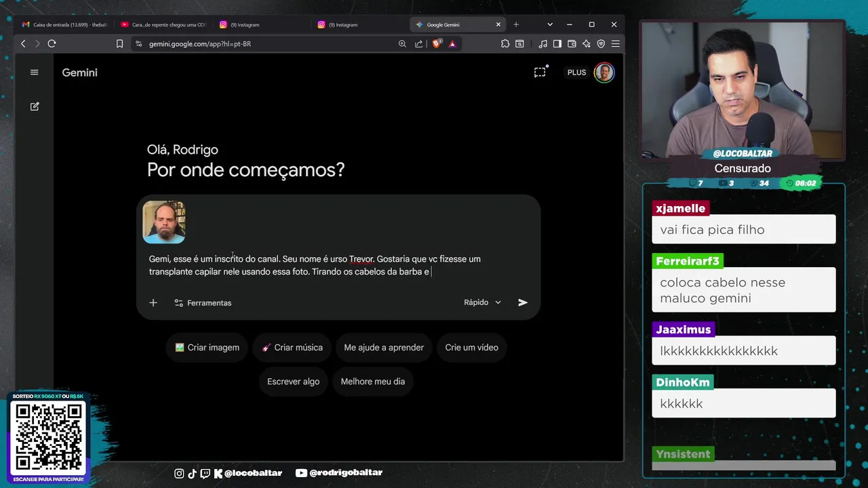The width and height of the screenshot is (868, 488).
Task: Click the Por onde começamos? heading
Action: click(x=245, y=169)
